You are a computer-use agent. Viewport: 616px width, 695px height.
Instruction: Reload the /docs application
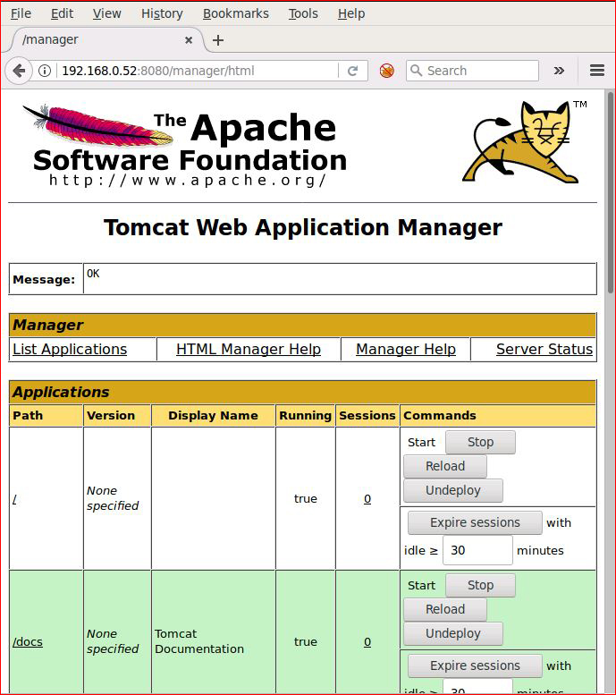tap(445, 609)
